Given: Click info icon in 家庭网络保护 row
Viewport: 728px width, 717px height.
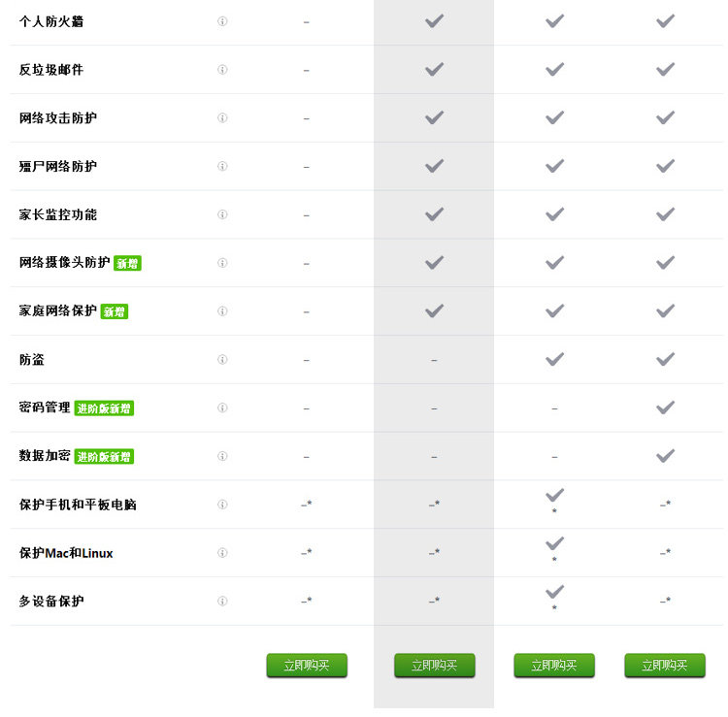Looking at the screenshot, I should [x=222, y=311].
